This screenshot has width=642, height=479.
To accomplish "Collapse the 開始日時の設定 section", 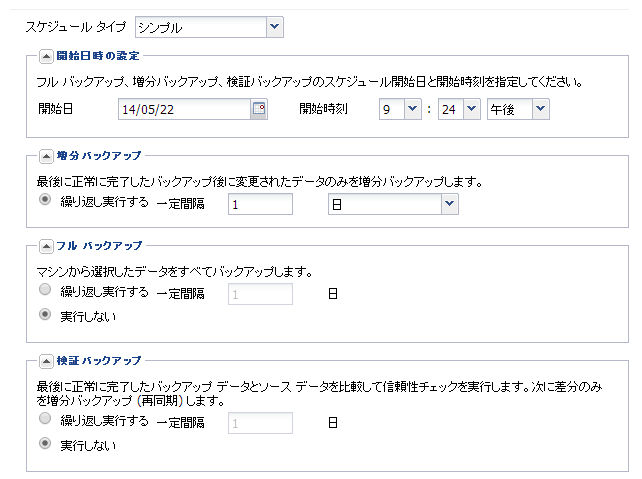I will point(46,55).
